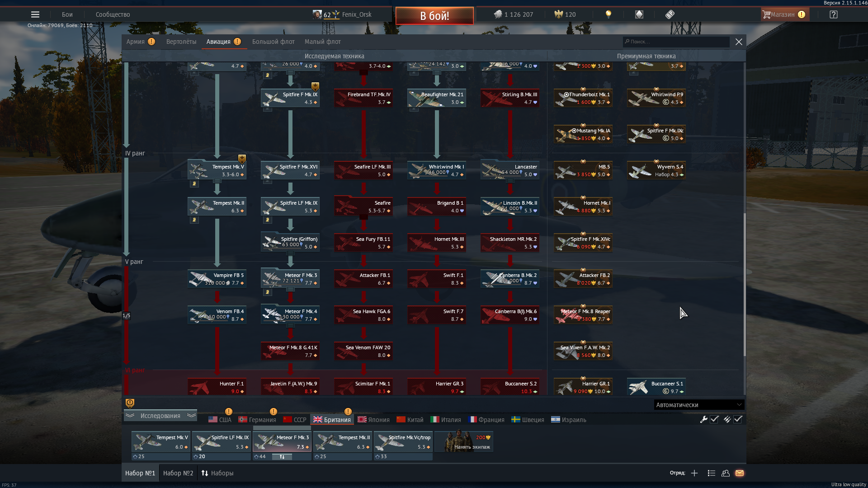The width and height of the screenshot is (868, 488).
Task: Select Vampire FB 5 jet card
Action: [217, 279]
